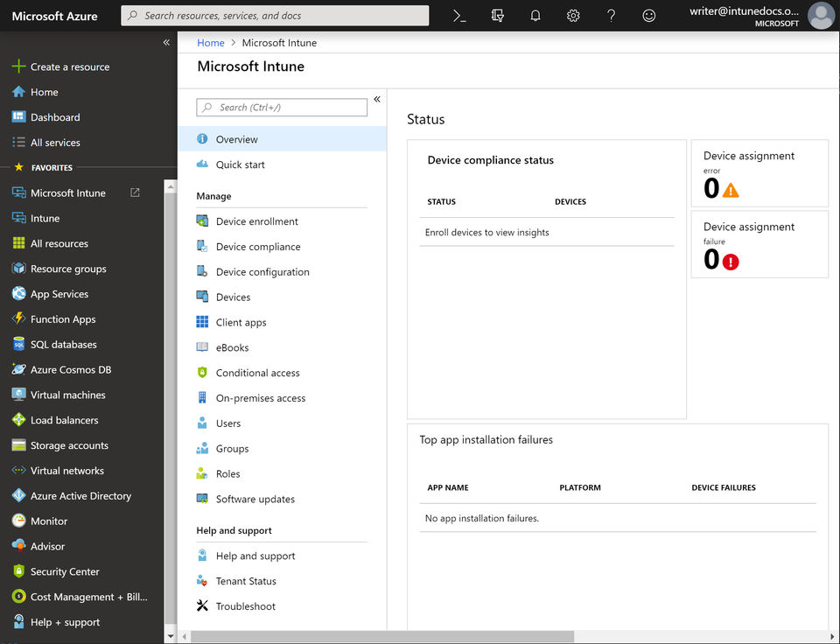The image size is (840, 644).
Task: Click the Intune menu search box
Action: 282,108
